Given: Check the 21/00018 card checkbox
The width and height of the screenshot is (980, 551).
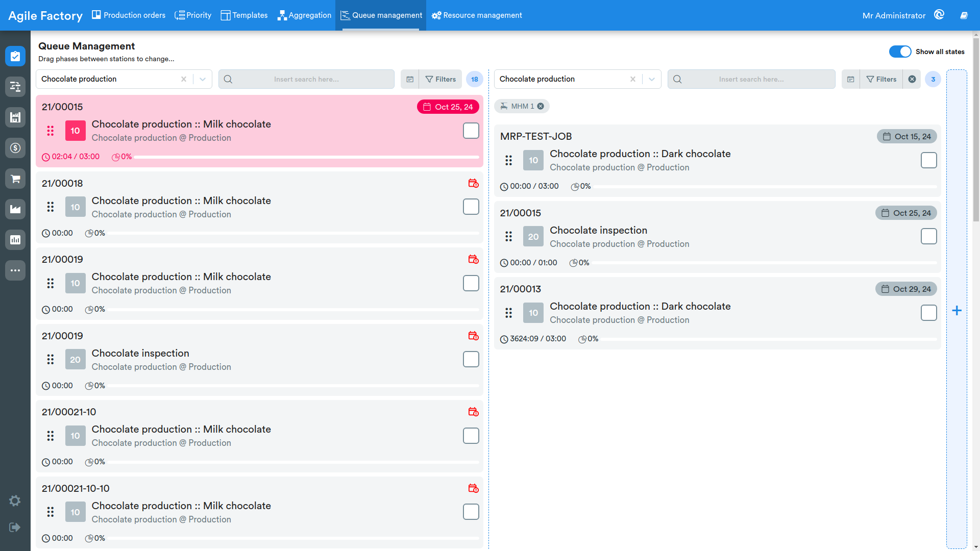Looking at the screenshot, I should click(x=471, y=207).
